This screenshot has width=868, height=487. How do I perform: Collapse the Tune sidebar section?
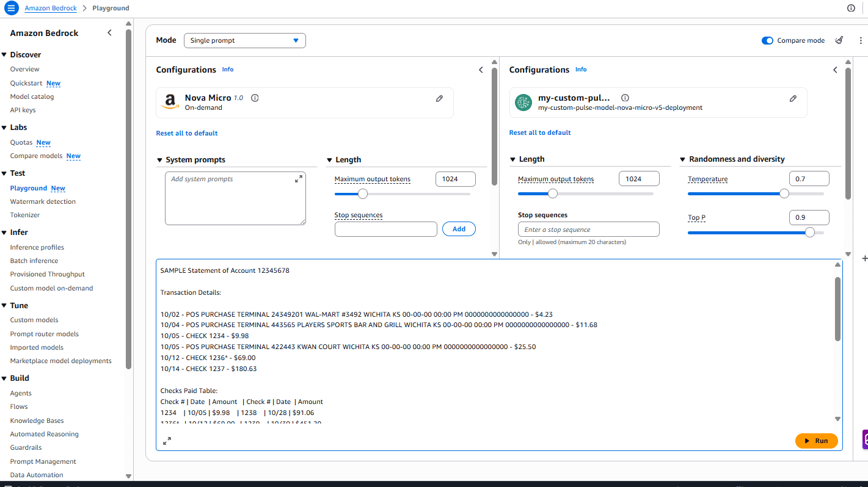4,306
